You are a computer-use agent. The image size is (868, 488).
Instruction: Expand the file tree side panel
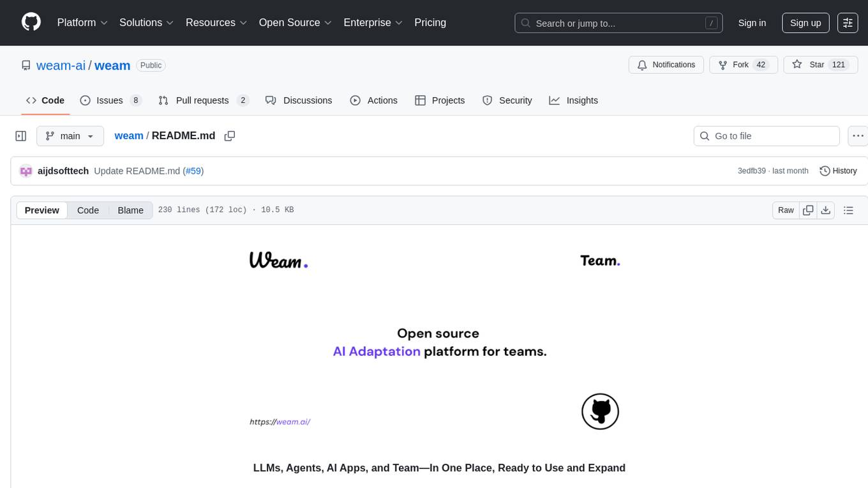tap(21, 136)
